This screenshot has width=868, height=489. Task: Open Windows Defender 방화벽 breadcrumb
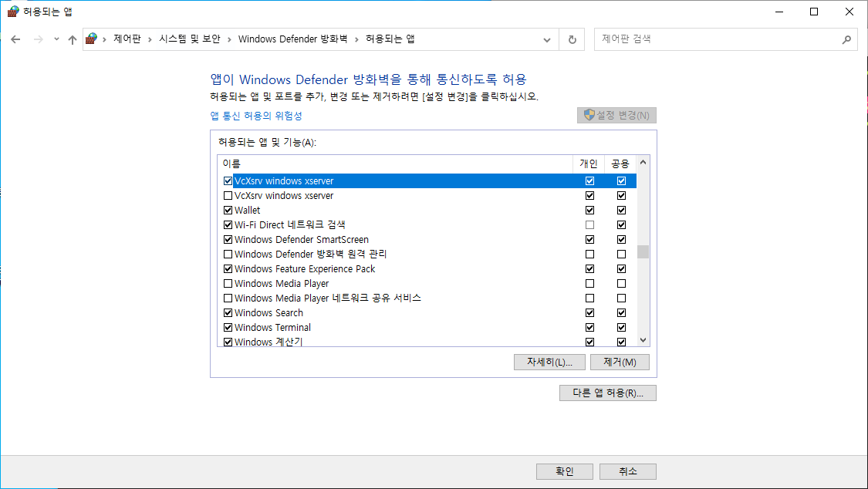tap(293, 39)
